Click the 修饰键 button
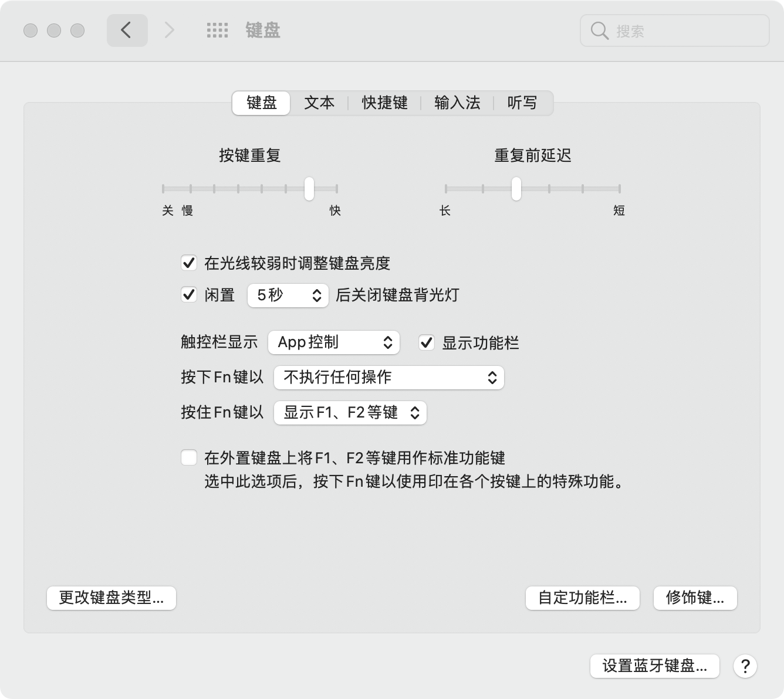Viewport: 784px width, 699px height. tap(695, 598)
